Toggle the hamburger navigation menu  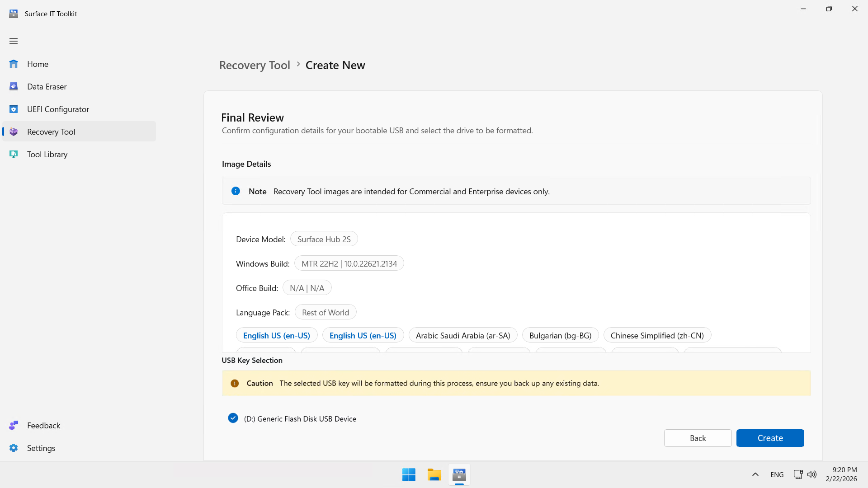pyautogui.click(x=14, y=41)
